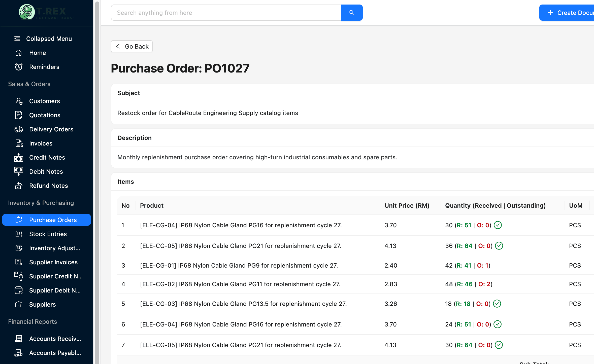594x364 pixels.
Task: Focus the Search anything input field
Action: coord(226,13)
